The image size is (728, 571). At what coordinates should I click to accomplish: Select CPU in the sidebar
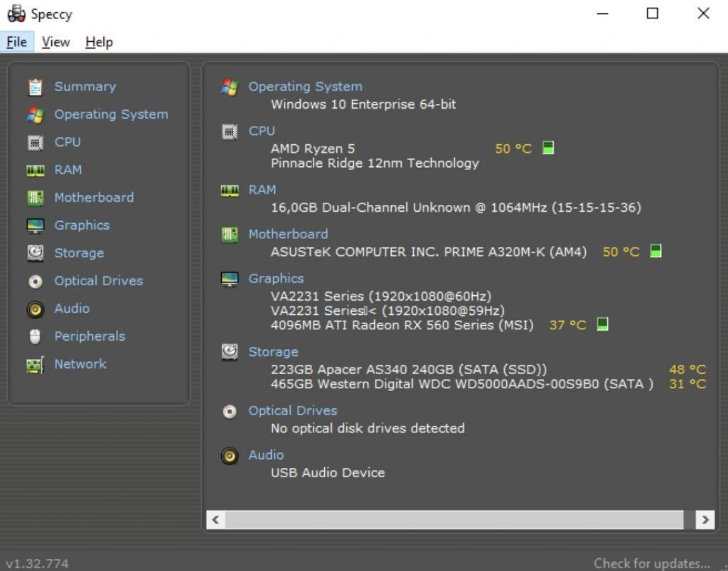(68, 142)
